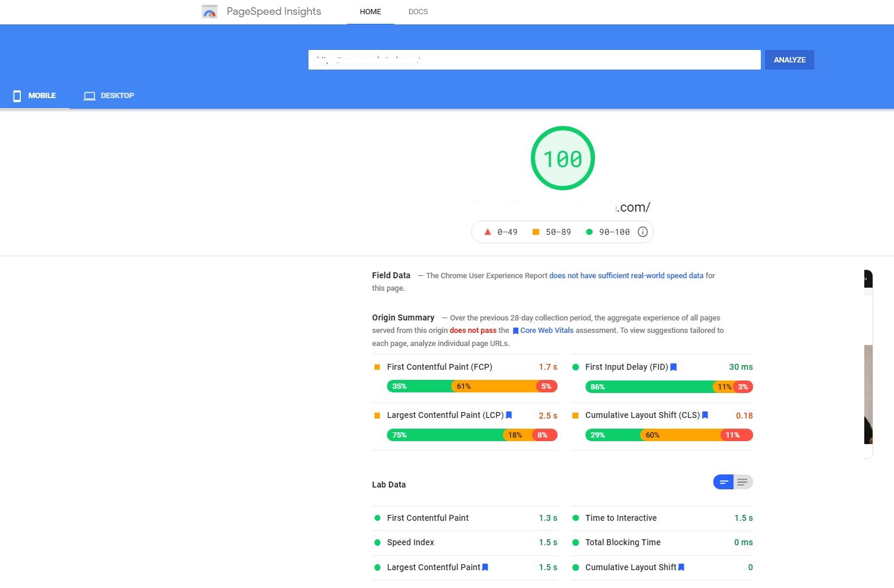This screenshot has width=894, height=588.
Task: Open the DOCS tab
Action: click(418, 12)
